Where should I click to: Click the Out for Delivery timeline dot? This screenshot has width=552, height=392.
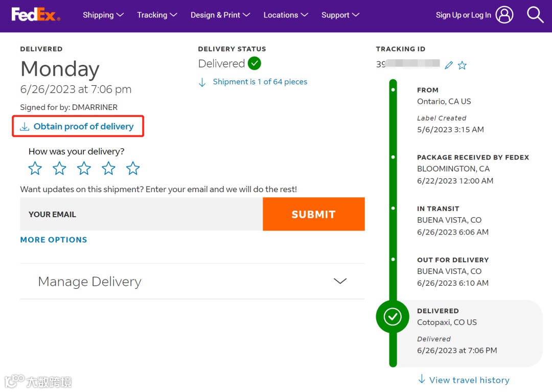393,259
